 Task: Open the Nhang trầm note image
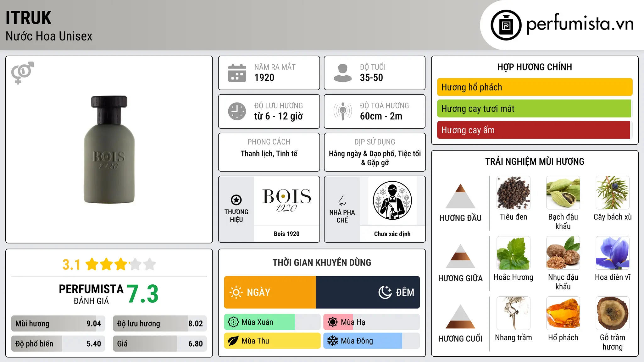(514, 313)
